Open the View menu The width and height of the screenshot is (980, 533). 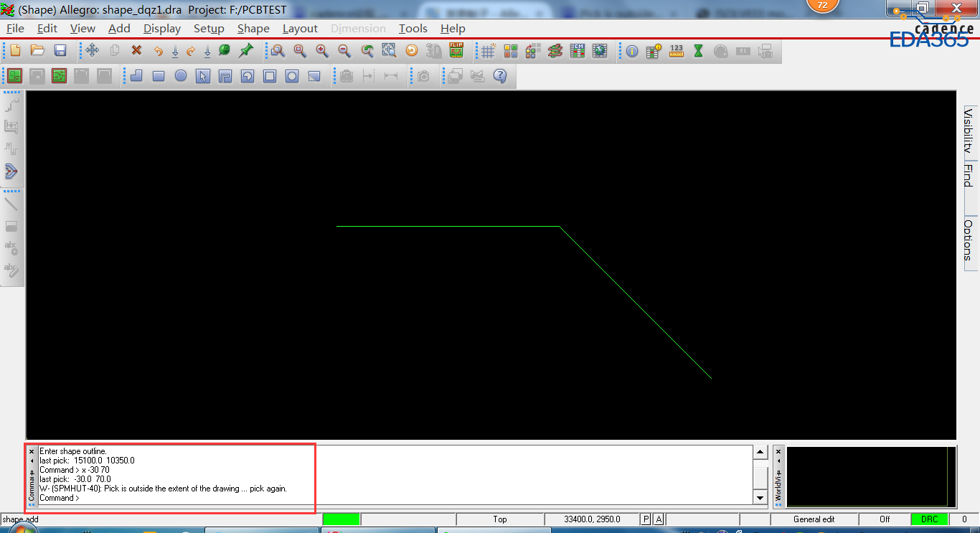point(83,29)
